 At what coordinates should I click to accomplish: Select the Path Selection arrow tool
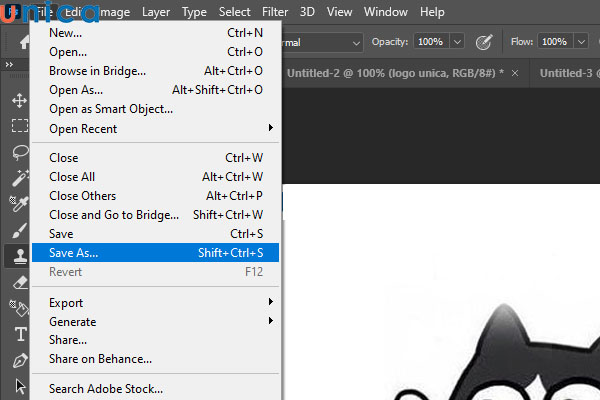(x=19, y=386)
